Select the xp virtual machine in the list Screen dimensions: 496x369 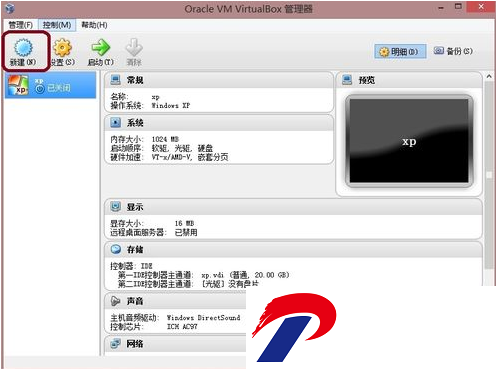click(50, 86)
